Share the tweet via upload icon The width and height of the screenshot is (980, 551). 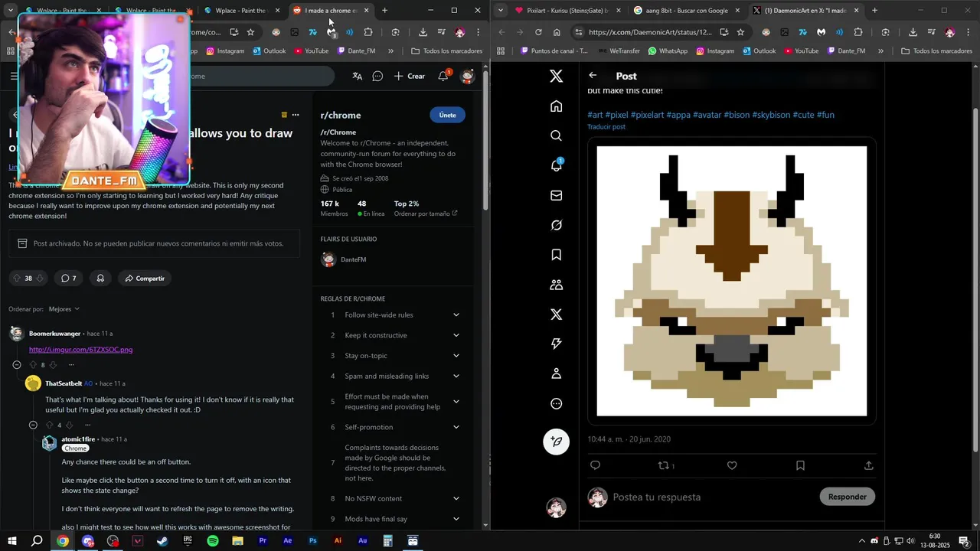click(868, 465)
